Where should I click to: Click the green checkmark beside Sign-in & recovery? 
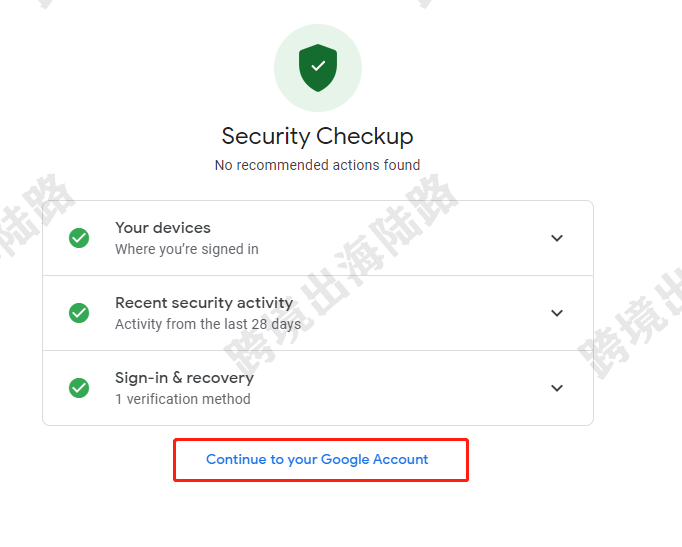79,388
